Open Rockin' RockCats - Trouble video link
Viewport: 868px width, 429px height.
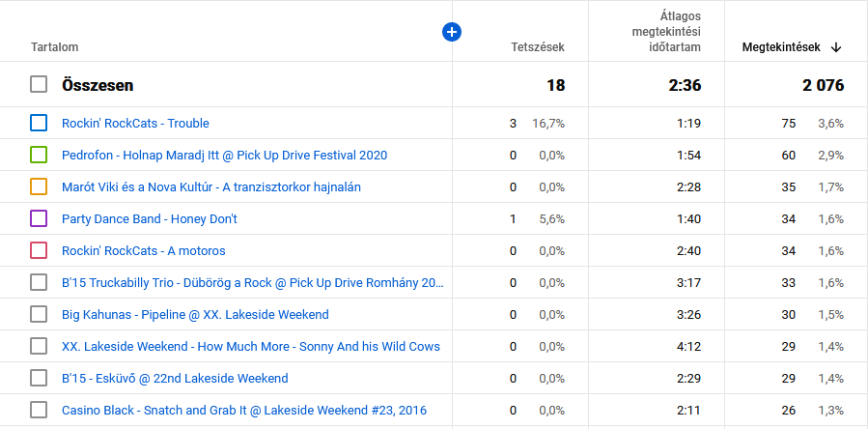point(135,123)
